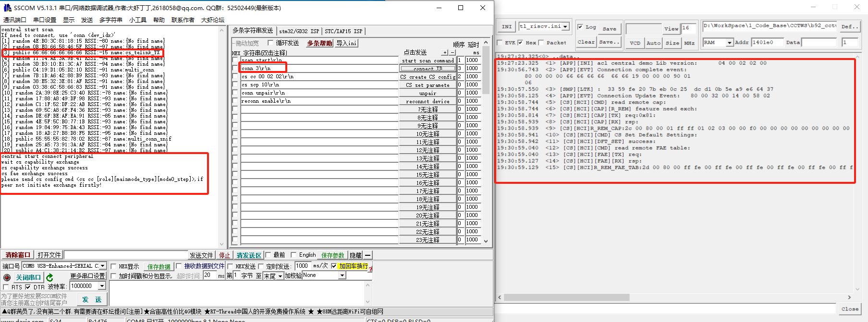Toggle the 最前 always-on-top checkbox
The image size is (868, 322).
[268, 255]
